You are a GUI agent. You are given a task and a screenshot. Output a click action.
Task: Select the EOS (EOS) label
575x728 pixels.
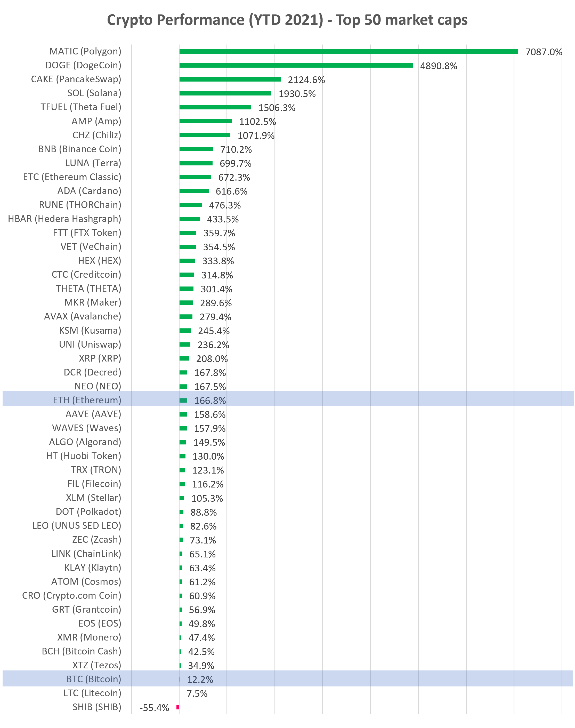(100, 623)
